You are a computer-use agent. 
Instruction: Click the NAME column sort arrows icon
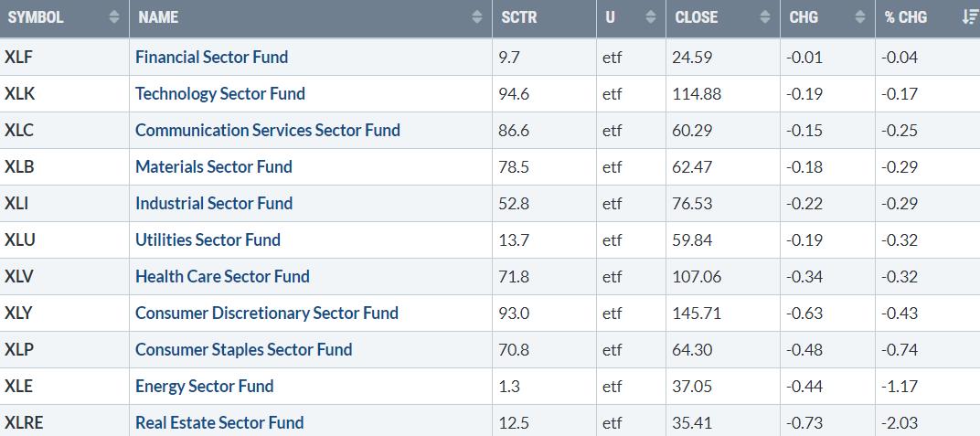tap(477, 17)
